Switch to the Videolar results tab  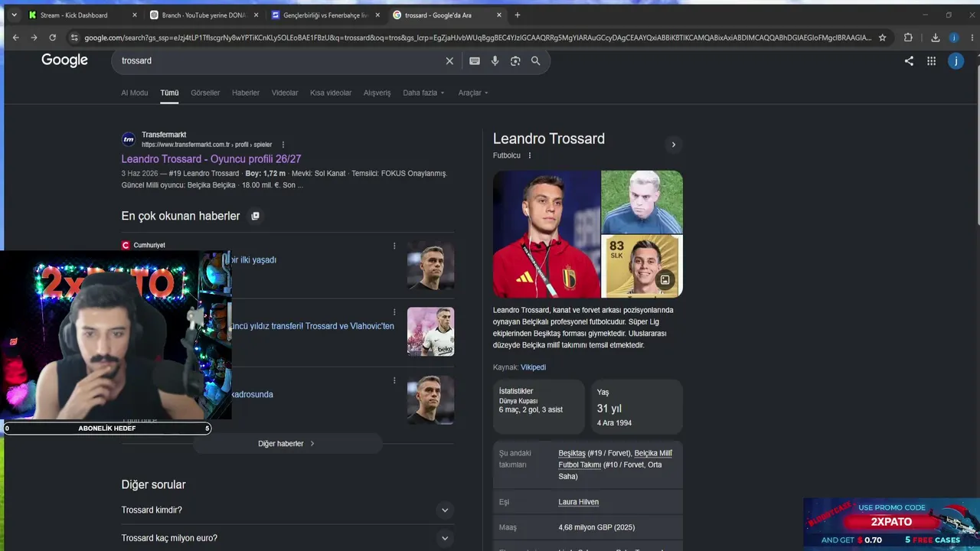click(285, 93)
